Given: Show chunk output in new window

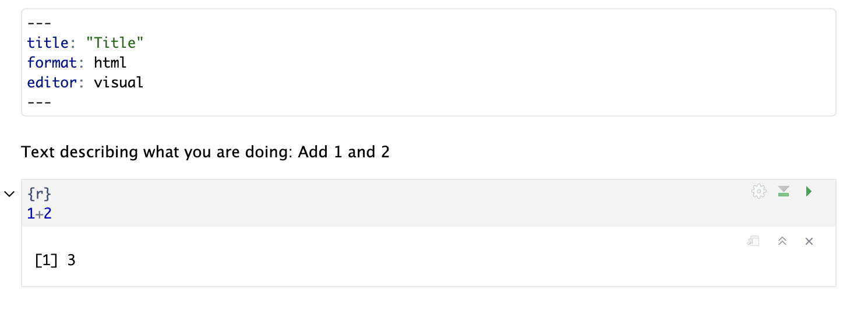Looking at the screenshot, I should 753,241.
